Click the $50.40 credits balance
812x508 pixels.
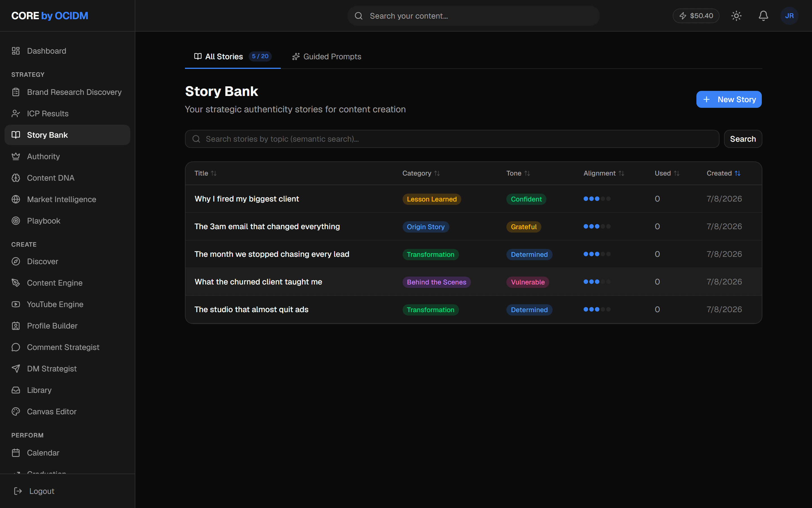pyautogui.click(x=696, y=16)
